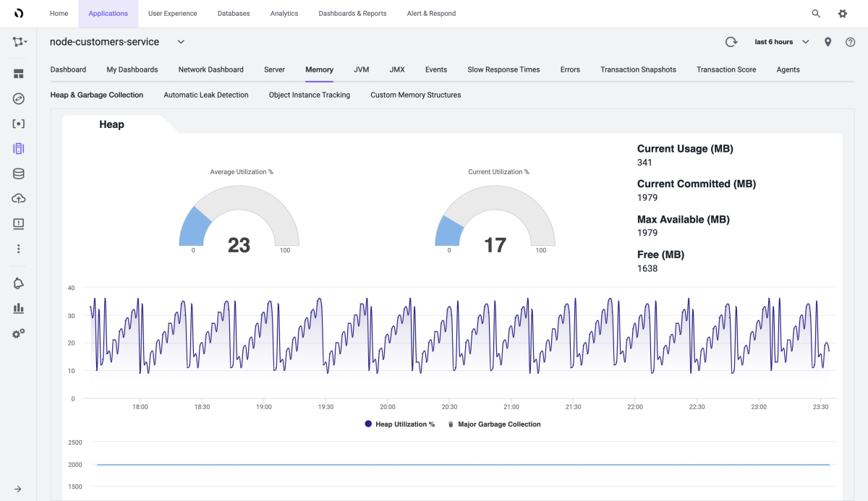Viewport: 868px width, 501px height.
Task: Toggle the Heap Utilization % legend series
Action: click(x=400, y=424)
